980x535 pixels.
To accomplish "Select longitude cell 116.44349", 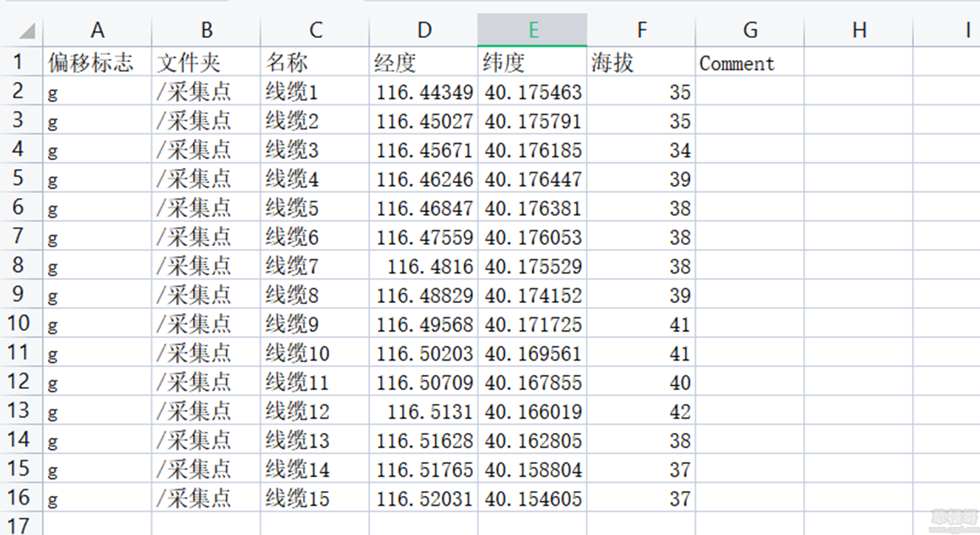I will tap(424, 90).
